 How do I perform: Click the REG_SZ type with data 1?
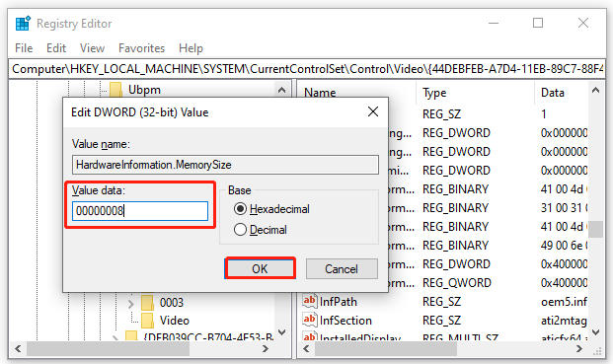point(442,114)
